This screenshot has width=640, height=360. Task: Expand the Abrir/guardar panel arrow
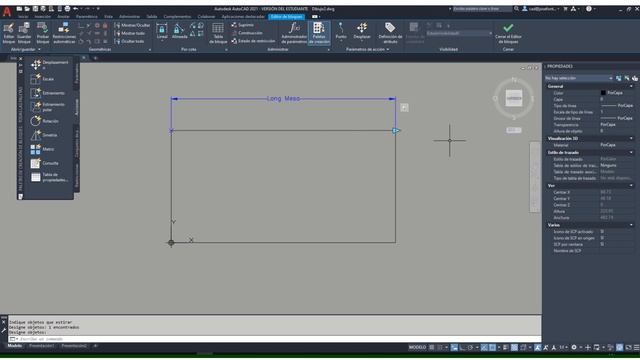39,49
